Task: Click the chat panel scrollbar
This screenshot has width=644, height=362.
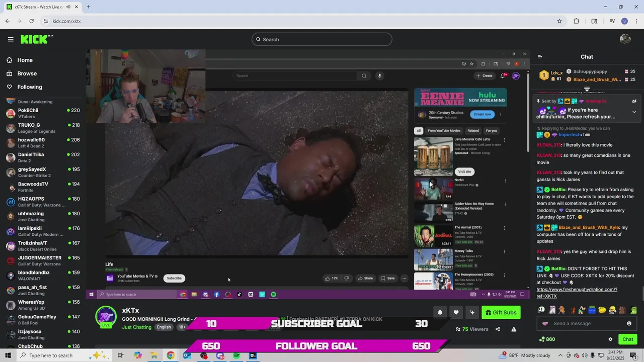Action: click(x=642, y=293)
